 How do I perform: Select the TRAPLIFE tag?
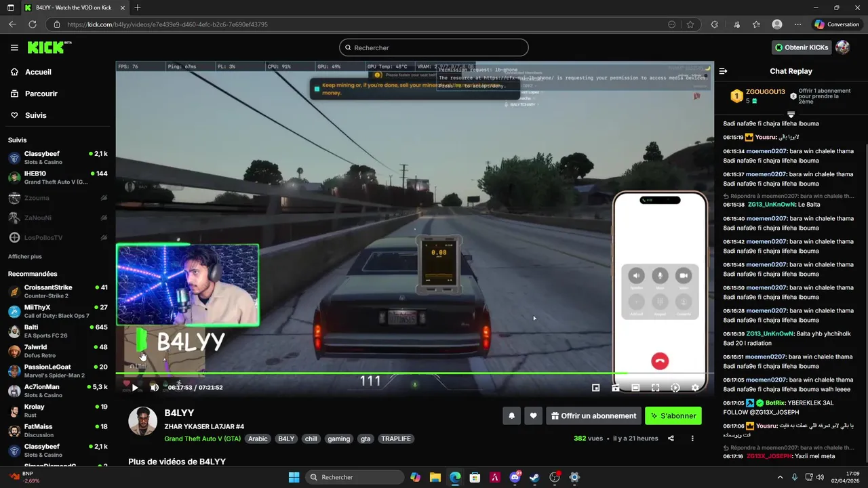tap(396, 439)
